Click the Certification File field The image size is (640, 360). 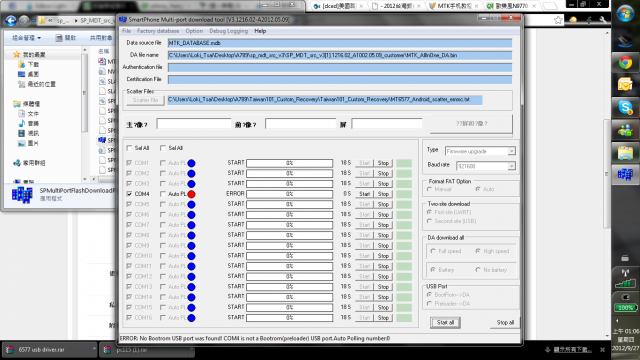[x=340, y=80]
